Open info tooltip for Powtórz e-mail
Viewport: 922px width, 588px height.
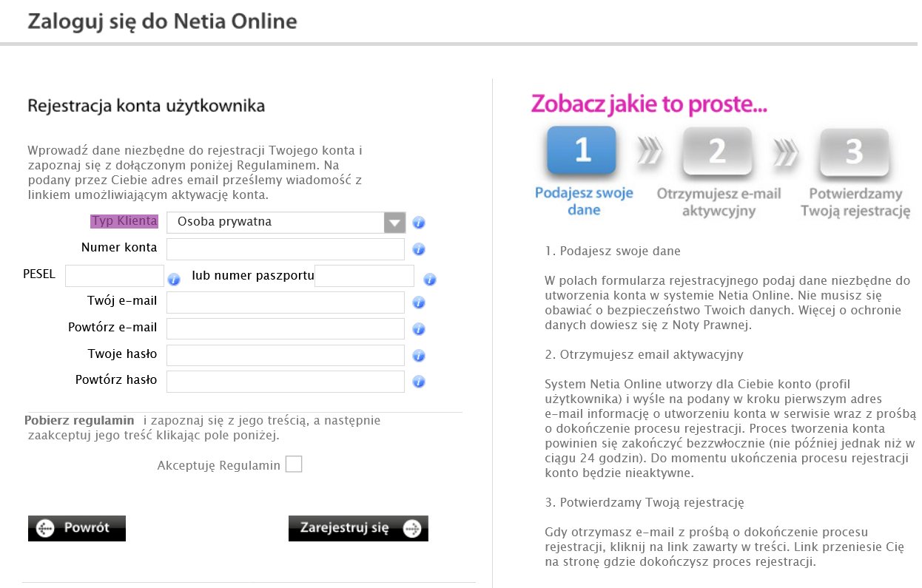coord(419,328)
